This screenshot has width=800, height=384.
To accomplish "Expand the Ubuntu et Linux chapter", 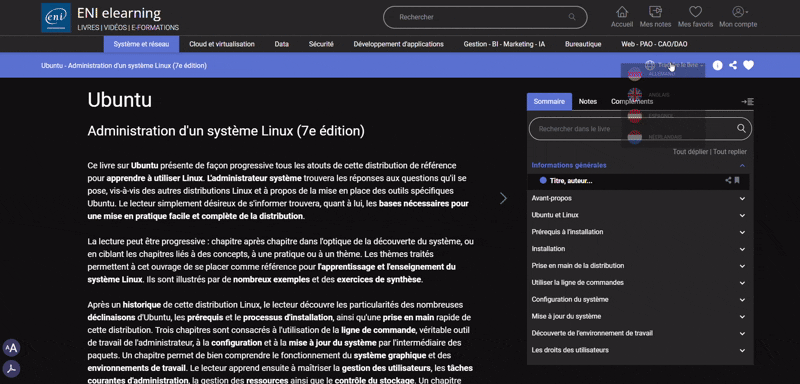I will [742, 215].
